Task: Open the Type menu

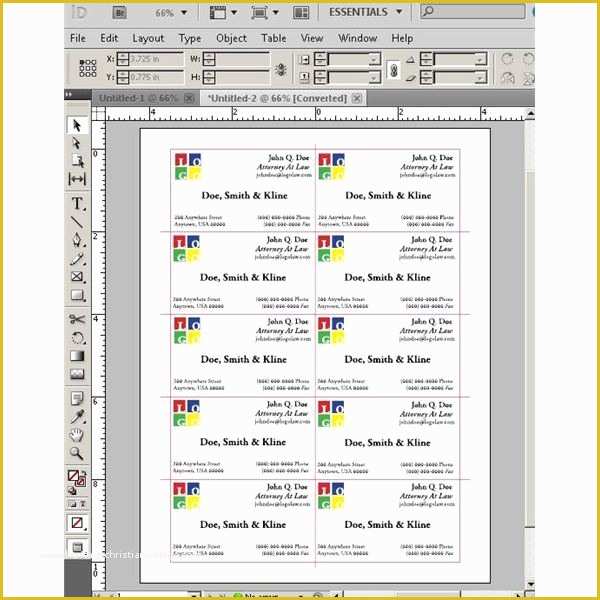Action: pyautogui.click(x=189, y=38)
